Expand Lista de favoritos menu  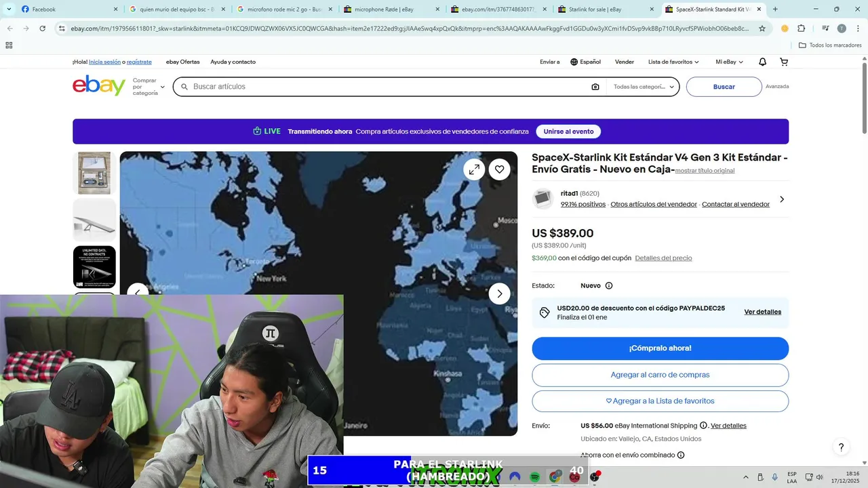pyautogui.click(x=673, y=62)
